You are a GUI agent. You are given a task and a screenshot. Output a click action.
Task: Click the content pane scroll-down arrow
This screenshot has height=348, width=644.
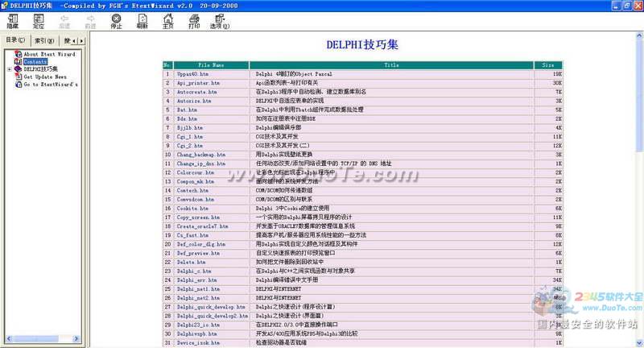pyautogui.click(x=639, y=342)
